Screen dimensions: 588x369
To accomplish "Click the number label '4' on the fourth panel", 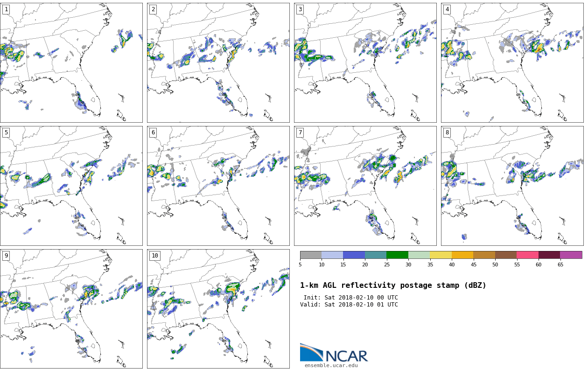I will (447, 9).
